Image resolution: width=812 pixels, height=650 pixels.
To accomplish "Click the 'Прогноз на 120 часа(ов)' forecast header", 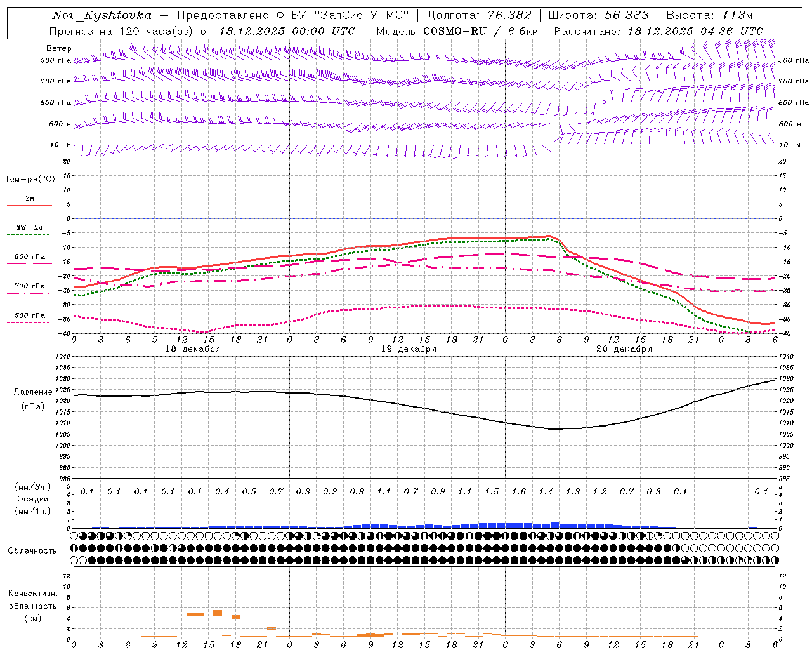I will [121, 31].
